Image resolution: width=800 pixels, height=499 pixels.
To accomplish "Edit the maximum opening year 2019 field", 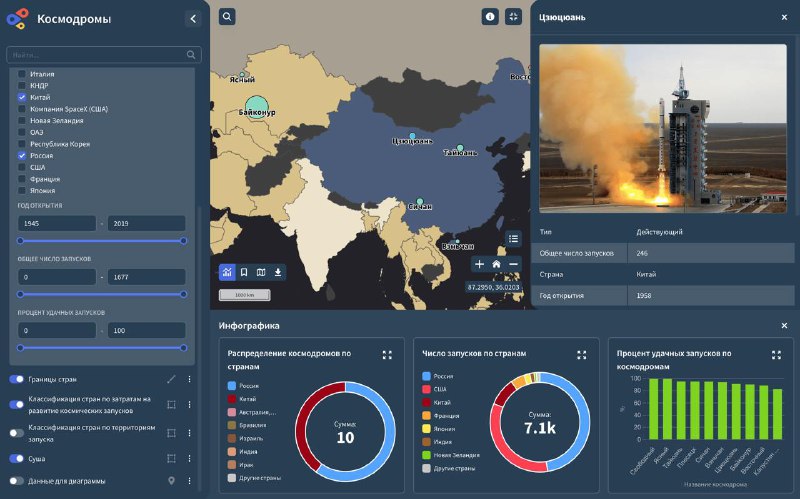I will [146, 223].
